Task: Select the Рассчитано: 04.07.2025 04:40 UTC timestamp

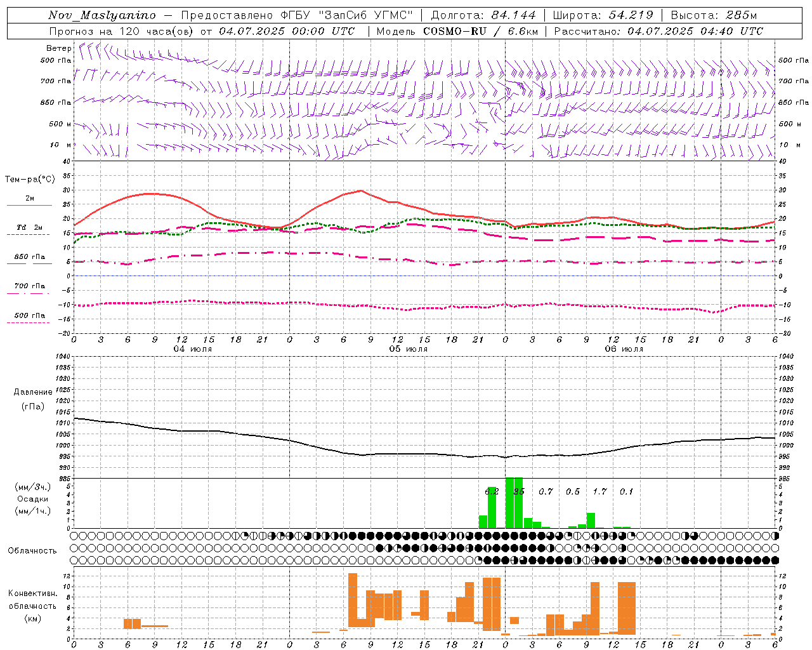Action: (x=658, y=31)
